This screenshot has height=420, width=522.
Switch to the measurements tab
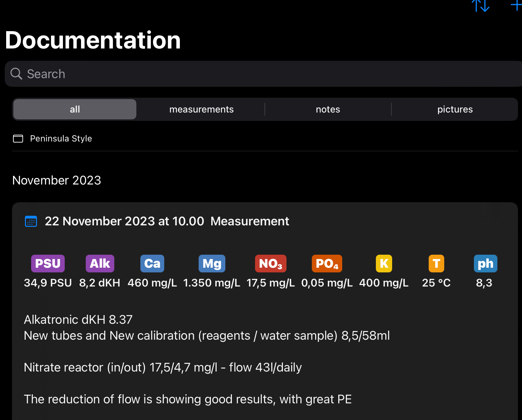201,109
